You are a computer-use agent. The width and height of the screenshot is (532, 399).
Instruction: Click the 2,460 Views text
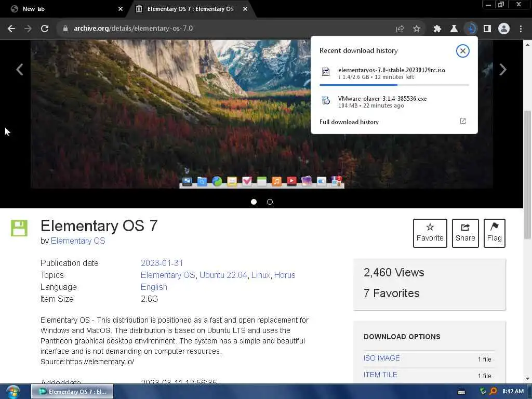(394, 272)
